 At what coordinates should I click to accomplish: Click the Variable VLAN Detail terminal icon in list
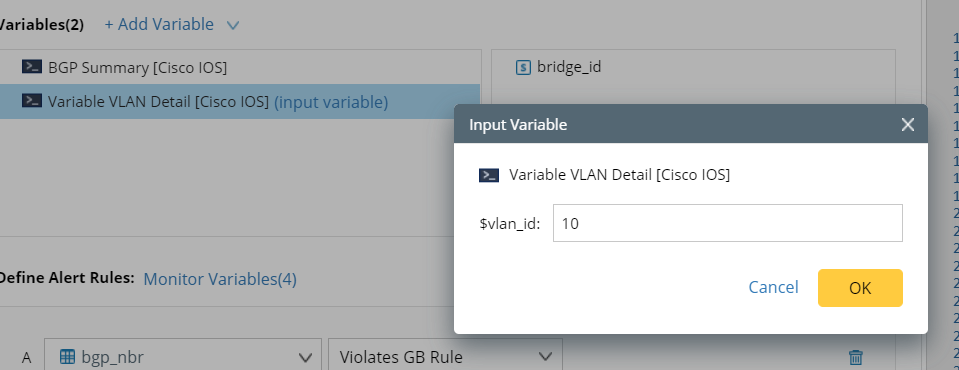(x=32, y=101)
